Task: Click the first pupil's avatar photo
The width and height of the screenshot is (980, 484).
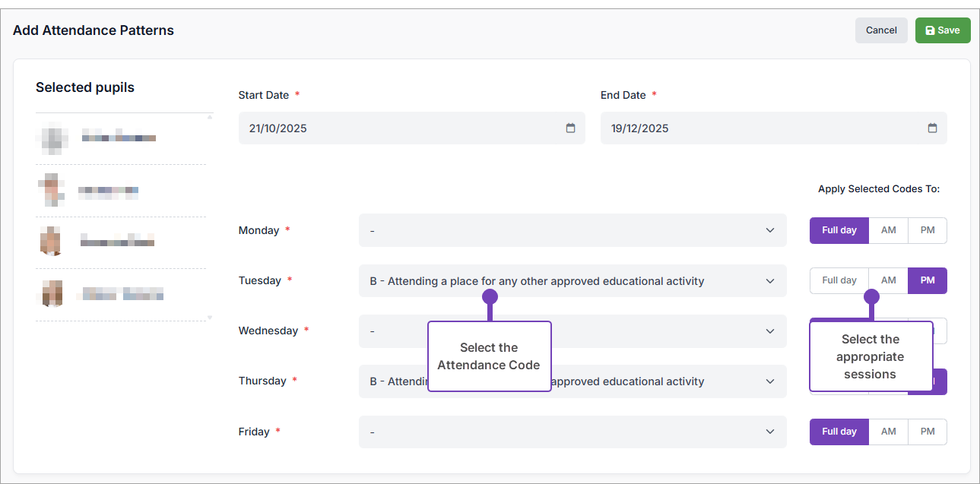Action: (52, 138)
